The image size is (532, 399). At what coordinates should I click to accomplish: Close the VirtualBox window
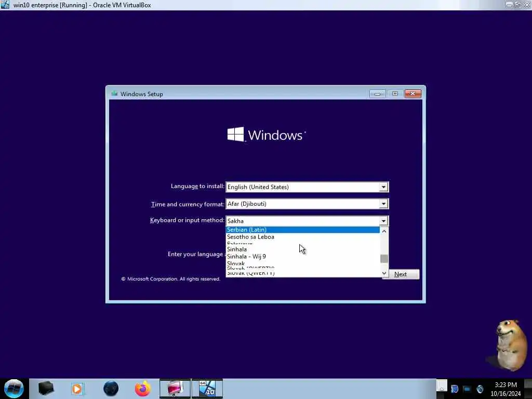tap(527, 5)
